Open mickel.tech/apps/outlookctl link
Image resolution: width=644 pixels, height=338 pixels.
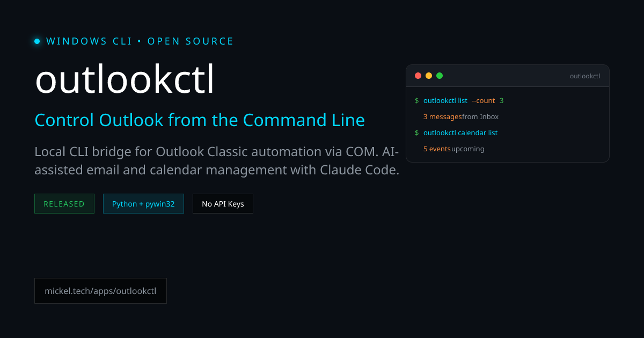(100, 291)
